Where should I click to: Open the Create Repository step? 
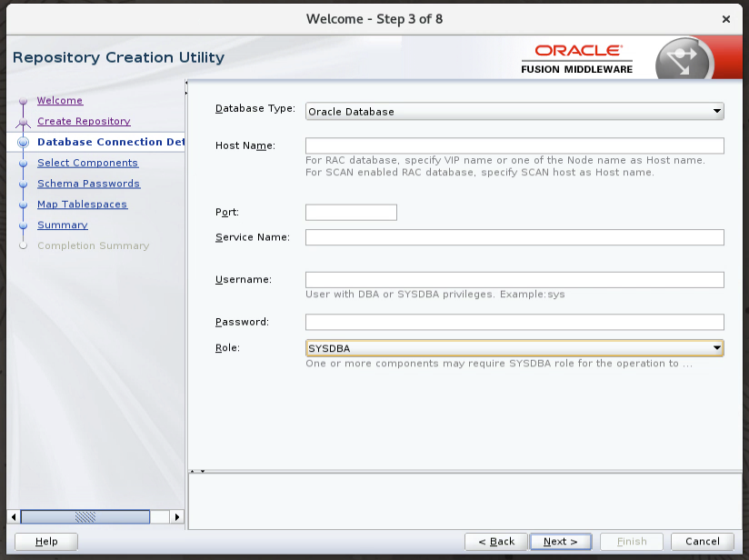pyautogui.click(x=84, y=121)
